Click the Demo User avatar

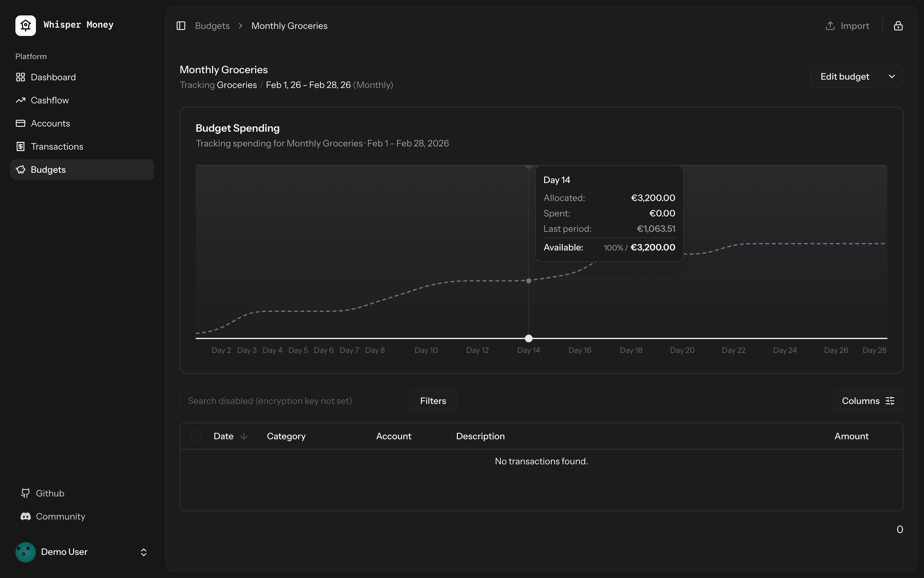(26, 552)
